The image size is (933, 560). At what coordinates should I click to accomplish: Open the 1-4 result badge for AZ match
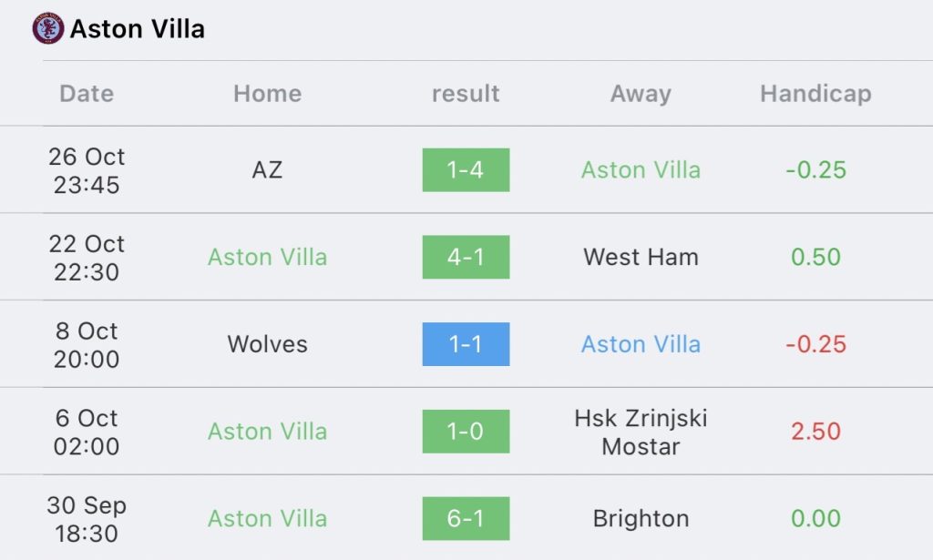tap(466, 170)
